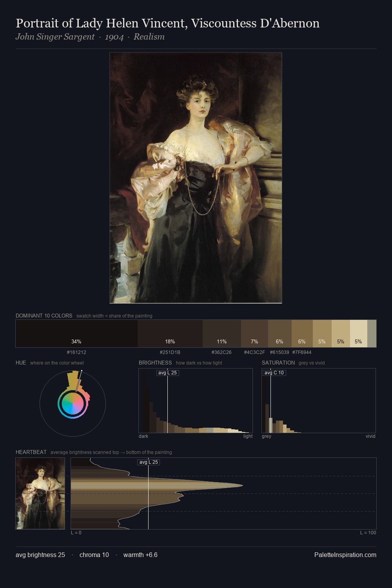Click the saturation histogram chart
The height and width of the screenshot is (588, 392).
pyautogui.click(x=319, y=401)
